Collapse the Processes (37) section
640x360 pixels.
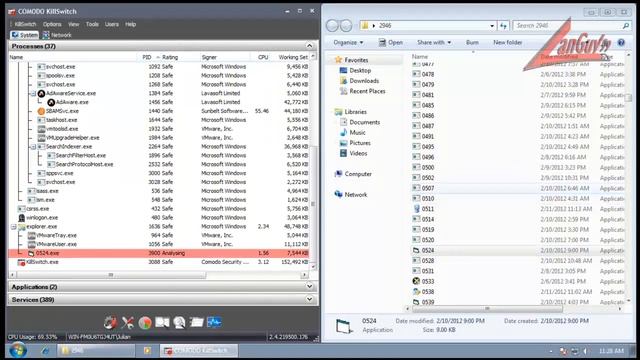click(309, 46)
